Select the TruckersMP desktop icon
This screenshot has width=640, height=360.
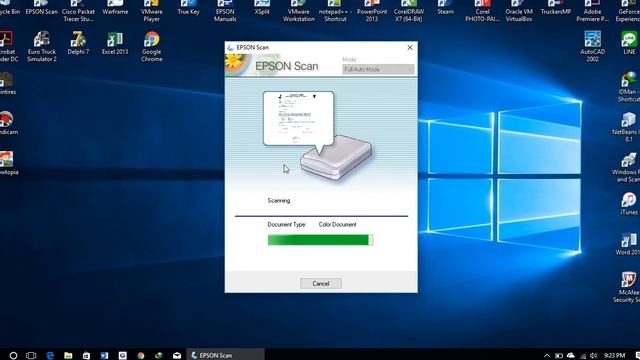pos(556,7)
